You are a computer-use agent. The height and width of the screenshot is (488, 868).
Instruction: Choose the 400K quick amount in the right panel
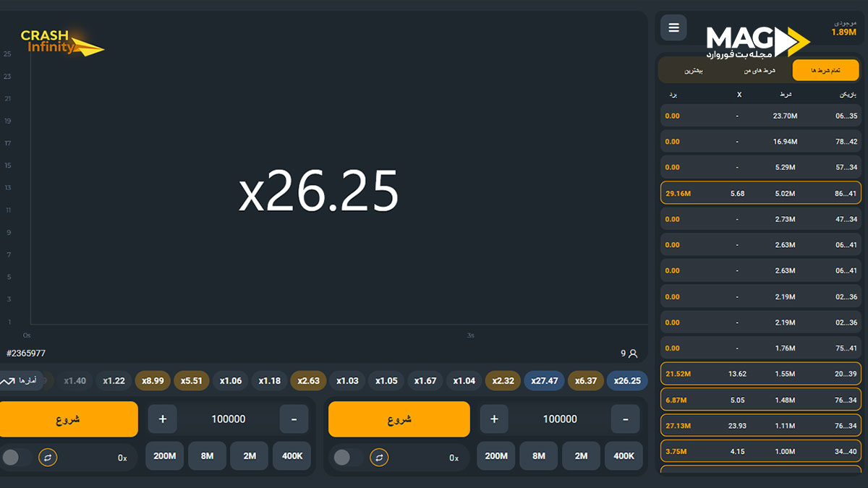[624, 456]
